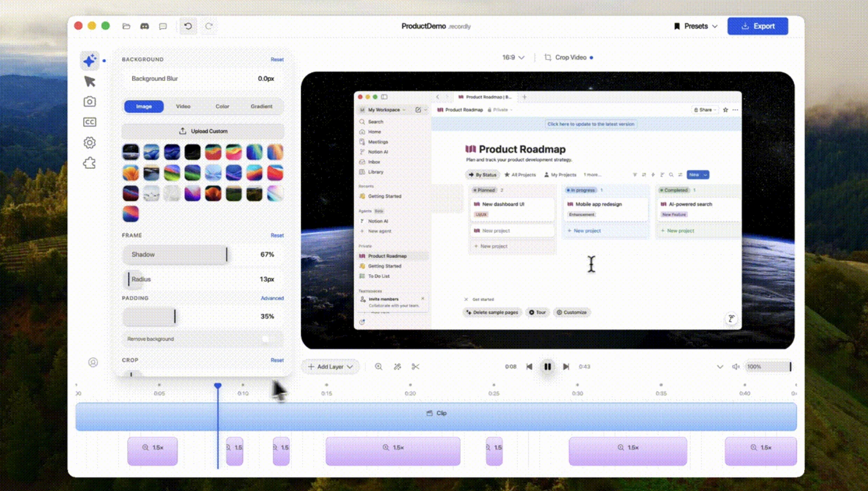Click the volume slider showing 100%
Screen dimensions: 868x491
click(768, 366)
